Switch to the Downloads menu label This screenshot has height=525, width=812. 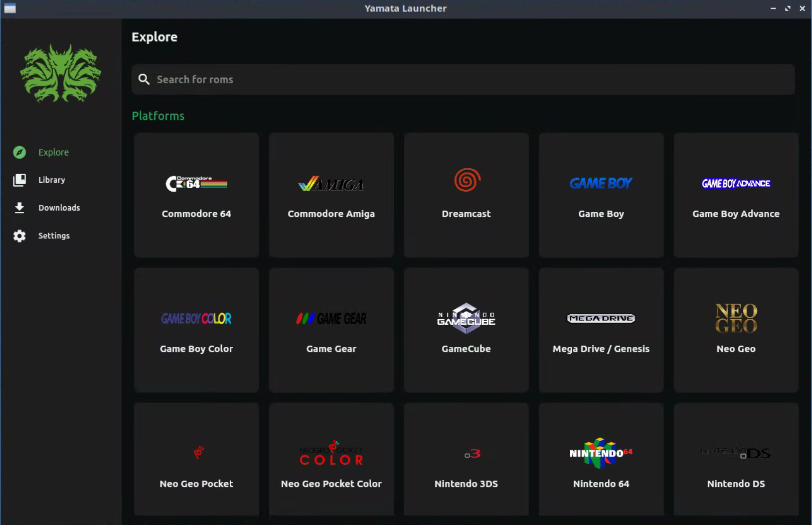pyautogui.click(x=59, y=208)
